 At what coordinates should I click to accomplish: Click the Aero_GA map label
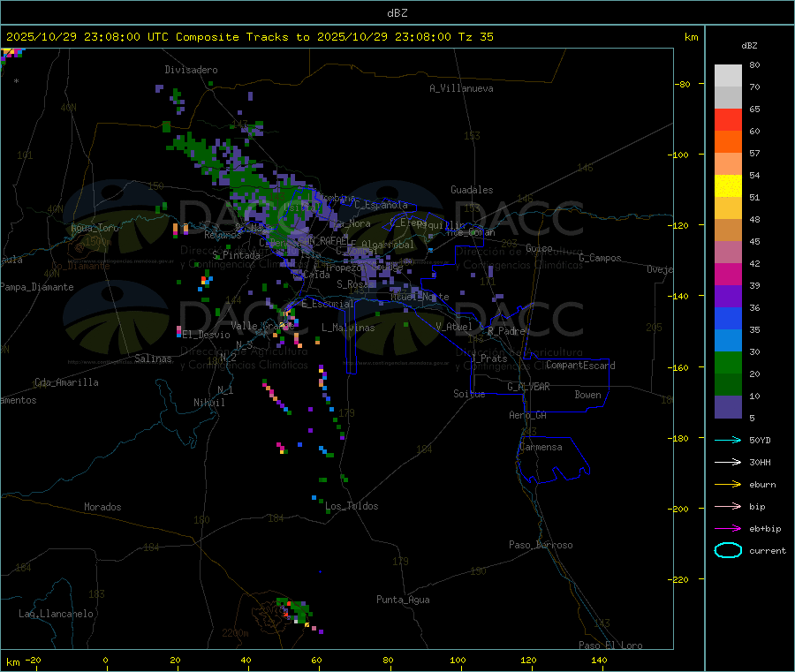click(x=528, y=415)
